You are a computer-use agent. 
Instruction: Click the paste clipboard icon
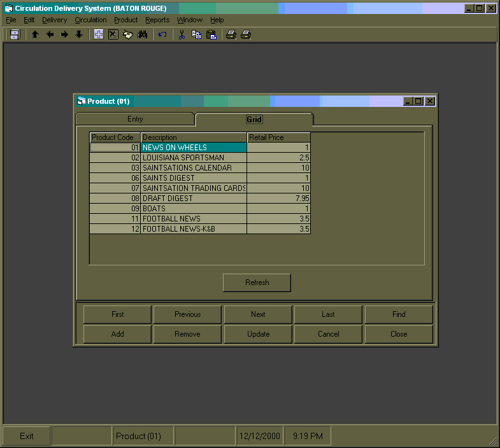click(x=211, y=34)
